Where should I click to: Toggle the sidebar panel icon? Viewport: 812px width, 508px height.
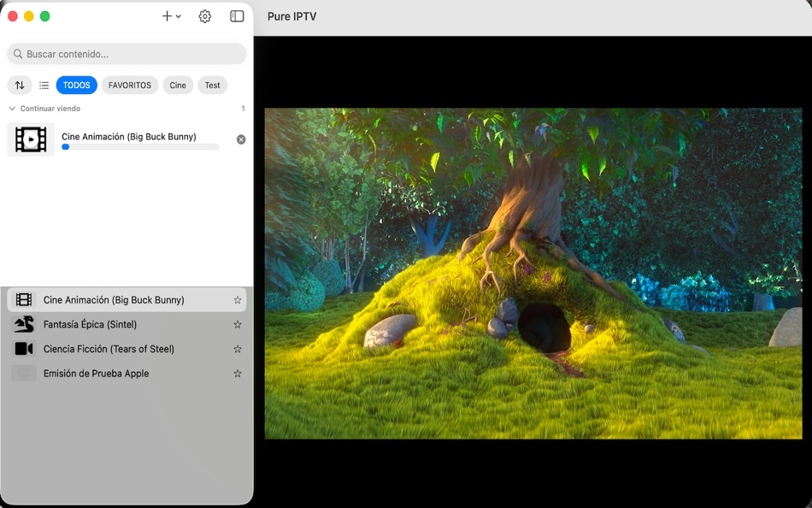click(237, 16)
